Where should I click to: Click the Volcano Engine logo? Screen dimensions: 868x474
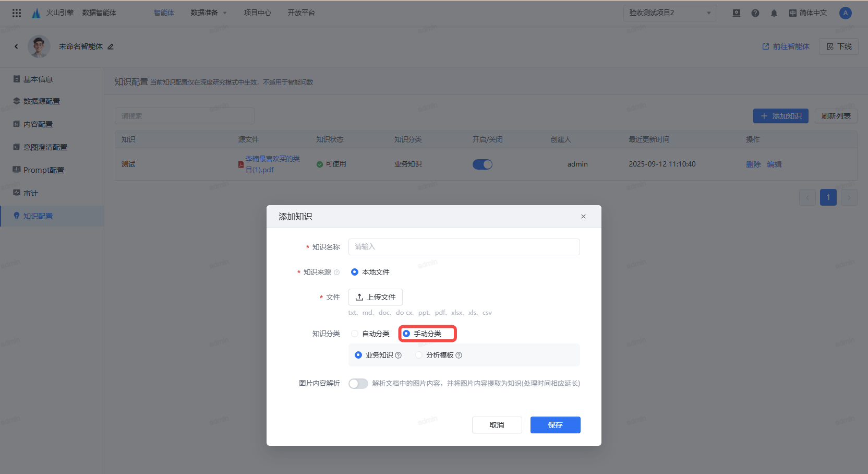(x=36, y=13)
